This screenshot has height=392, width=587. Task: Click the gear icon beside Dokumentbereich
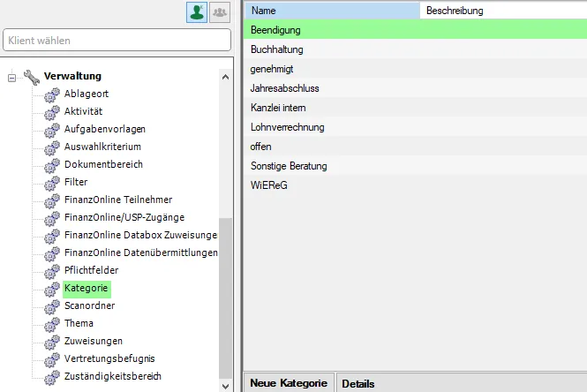tap(52, 165)
